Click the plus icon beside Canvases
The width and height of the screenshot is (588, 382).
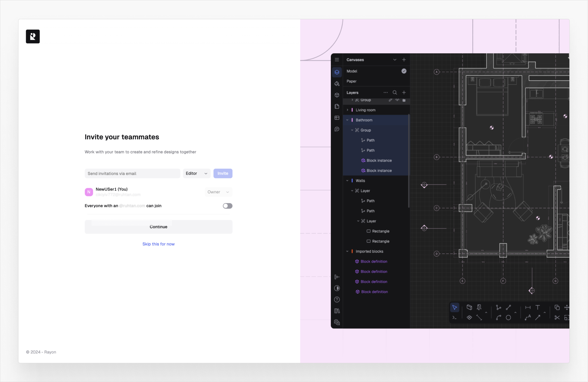click(404, 60)
